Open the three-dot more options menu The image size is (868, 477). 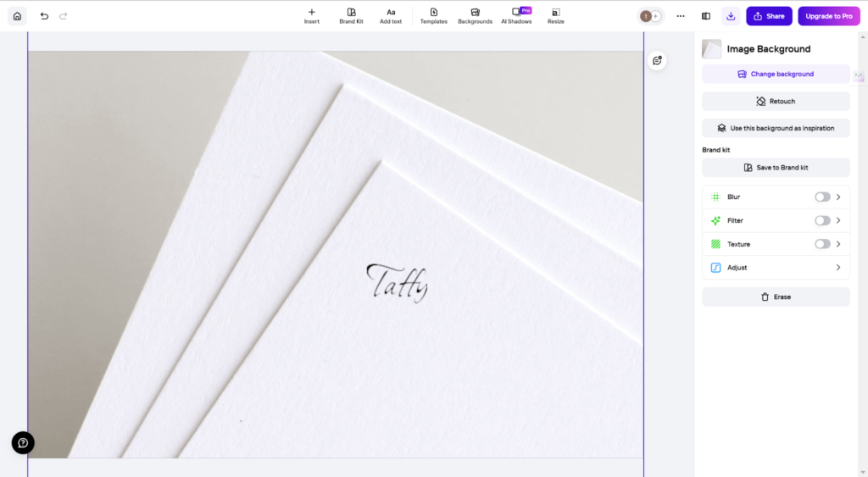(680, 16)
